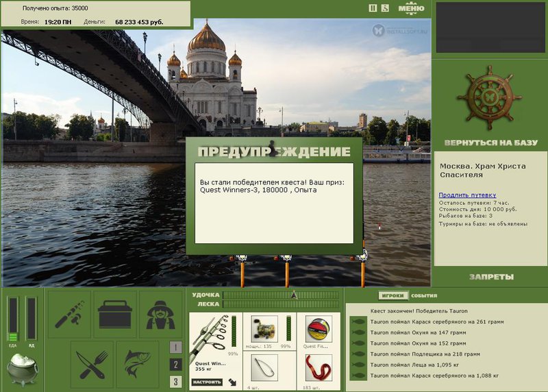Open the fish catch keepnet icon
This screenshot has height=392, width=548.
138,364
